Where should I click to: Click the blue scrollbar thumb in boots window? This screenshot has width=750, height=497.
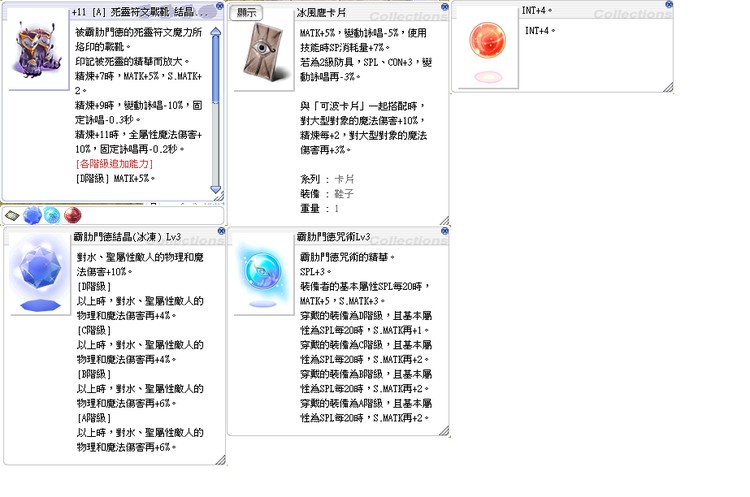tap(216, 69)
